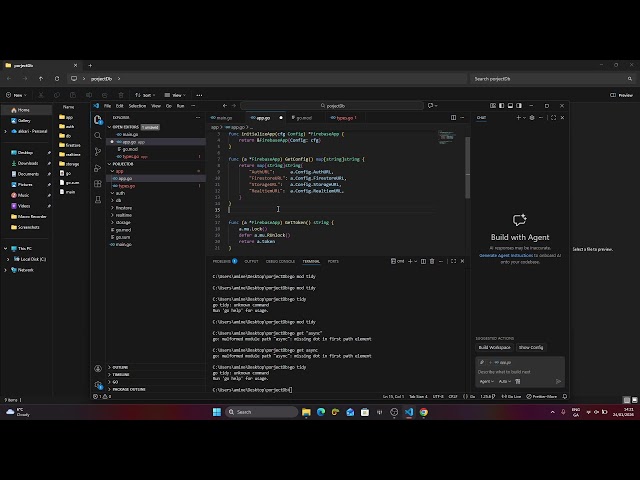This screenshot has height=480, width=640.
Task: Click the Show Config suggested action
Action: [x=531, y=347]
